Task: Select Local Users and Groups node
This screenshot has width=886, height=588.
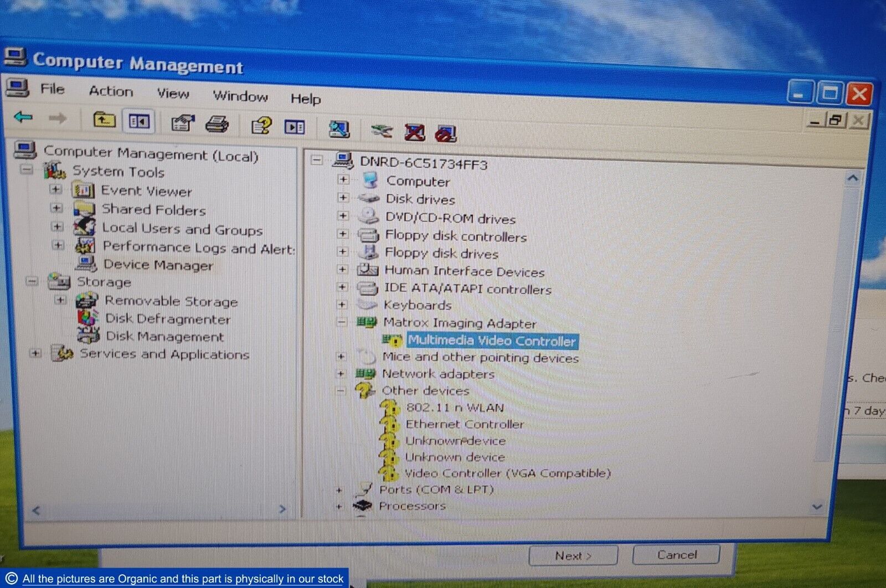Action: point(182,229)
